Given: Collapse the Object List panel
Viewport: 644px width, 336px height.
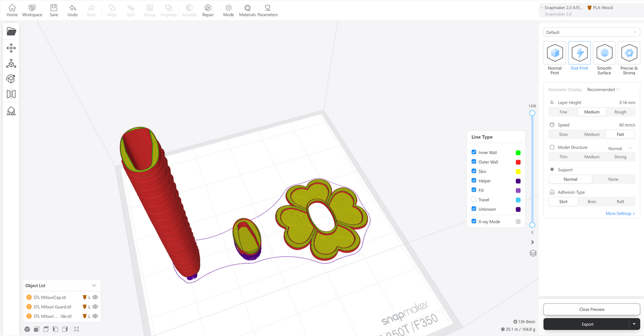Looking at the screenshot, I should pyautogui.click(x=94, y=286).
